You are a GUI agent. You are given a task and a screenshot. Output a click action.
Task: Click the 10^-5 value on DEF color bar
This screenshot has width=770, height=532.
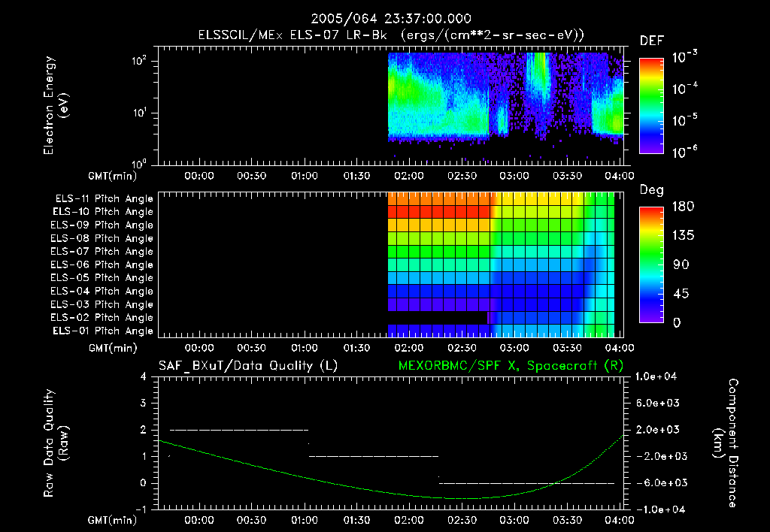pos(684,119)
